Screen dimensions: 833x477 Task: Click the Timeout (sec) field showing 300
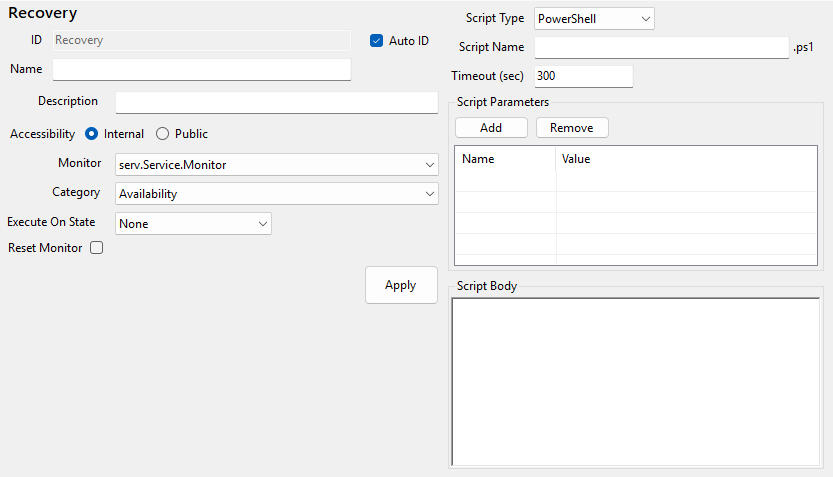584,77
